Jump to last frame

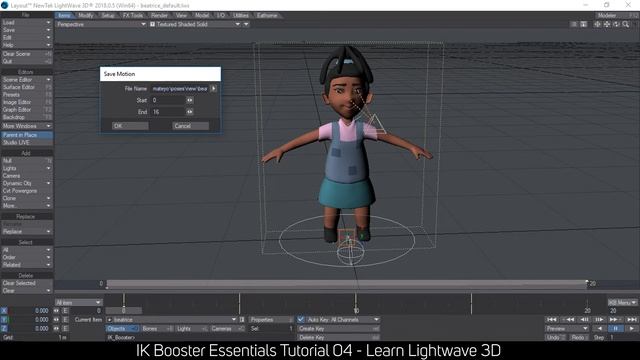pyautogui.click(x=632, y=320)
